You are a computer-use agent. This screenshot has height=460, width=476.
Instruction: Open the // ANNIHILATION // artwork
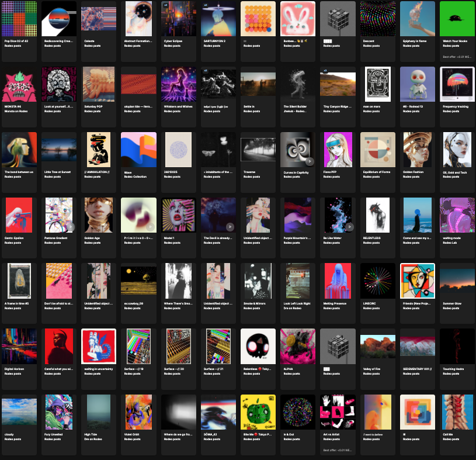tap(99, 150)
